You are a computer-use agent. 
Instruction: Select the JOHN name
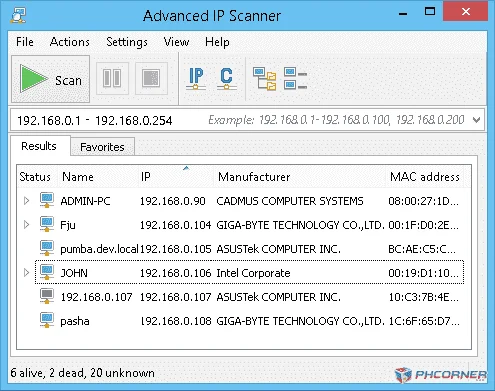pos(74,273)
